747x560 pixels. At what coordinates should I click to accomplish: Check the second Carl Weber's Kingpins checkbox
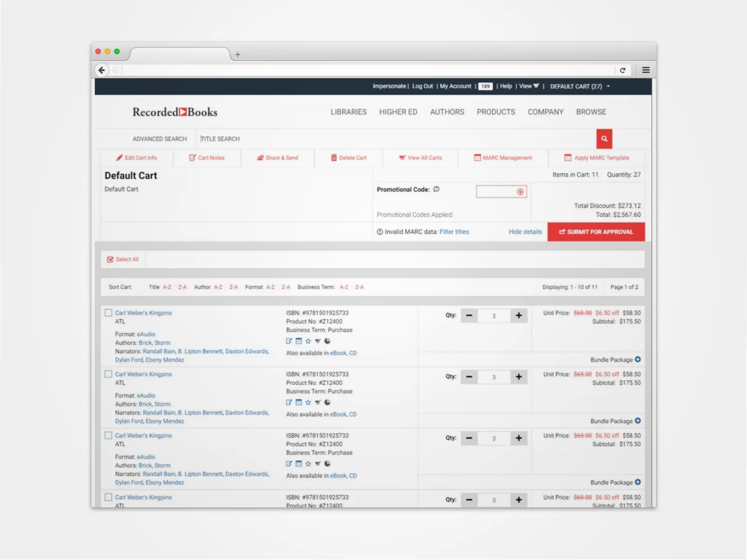click(109, 374)
